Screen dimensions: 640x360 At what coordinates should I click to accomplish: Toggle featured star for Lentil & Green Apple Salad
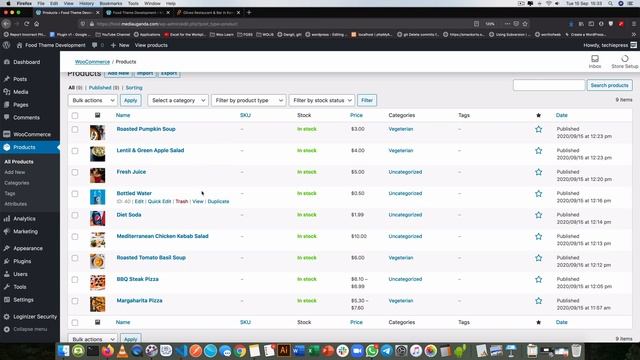tap(538, 151)
